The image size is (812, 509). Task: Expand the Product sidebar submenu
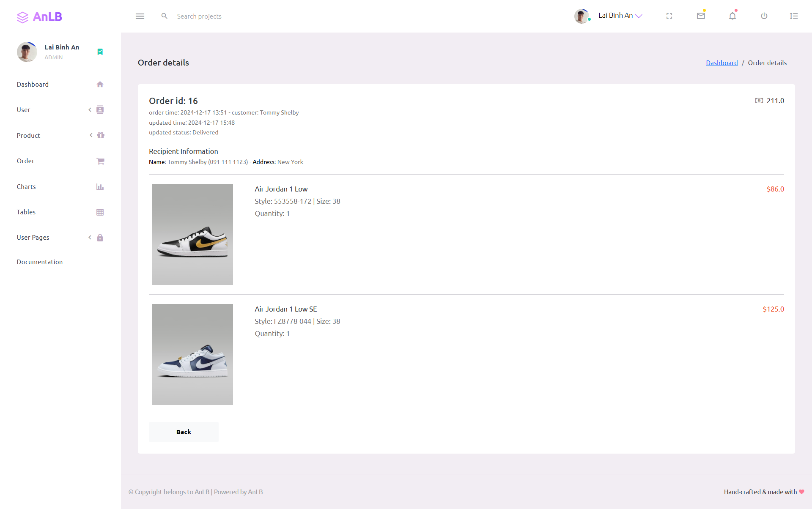60,135
